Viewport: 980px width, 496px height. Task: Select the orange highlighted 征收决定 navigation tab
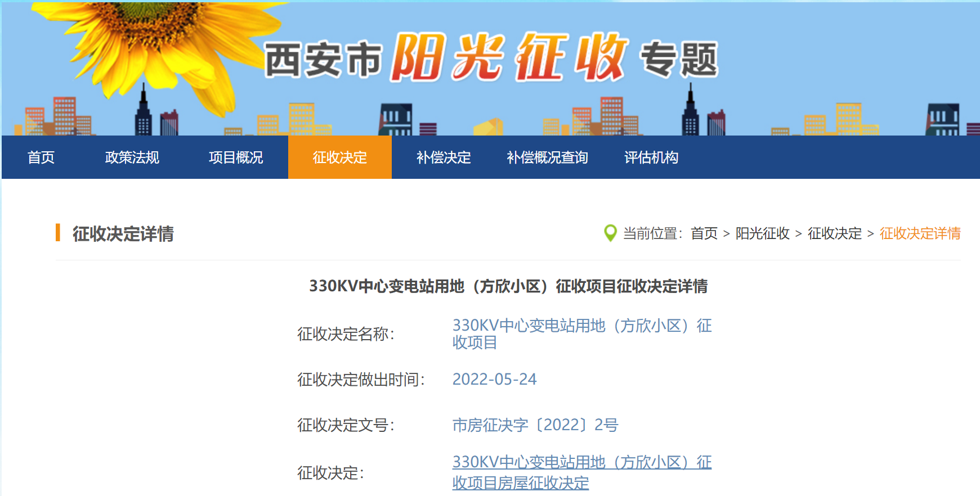tap(339, 157)
